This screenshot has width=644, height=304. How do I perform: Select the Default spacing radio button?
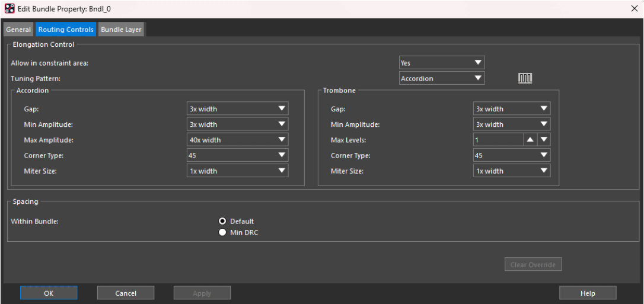(x=223, y=221)
